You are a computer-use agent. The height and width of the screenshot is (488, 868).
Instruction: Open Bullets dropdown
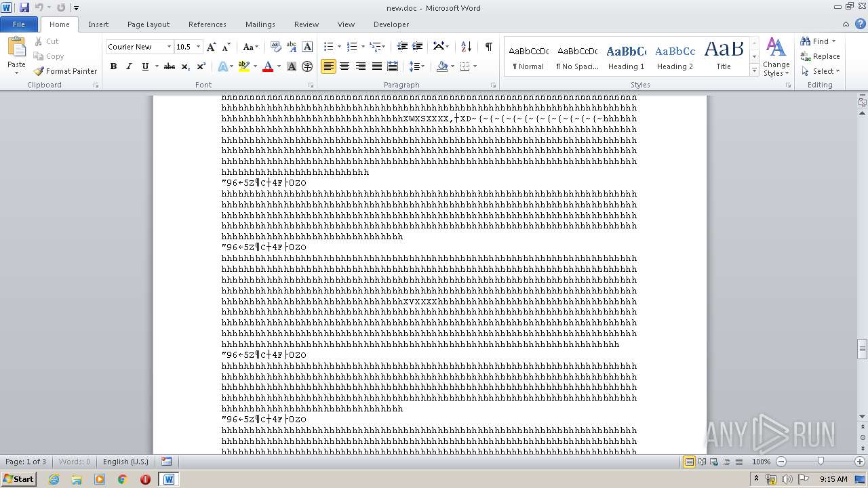click(x=339, y=47)
